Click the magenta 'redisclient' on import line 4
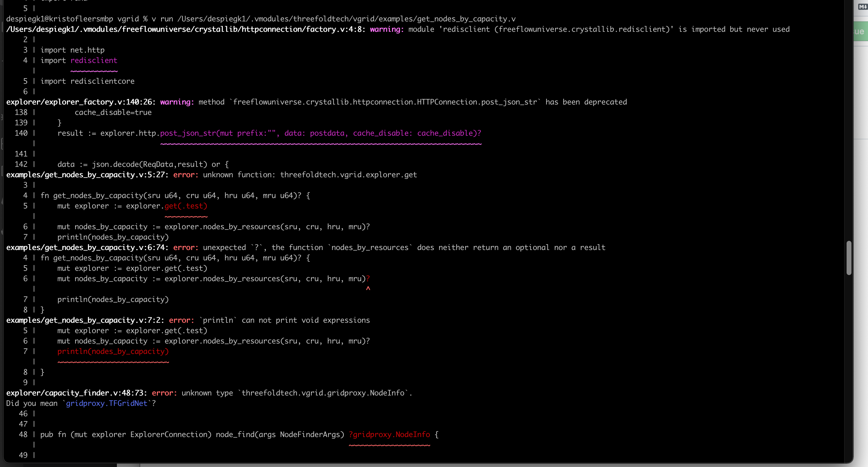 tap(94, 61)
